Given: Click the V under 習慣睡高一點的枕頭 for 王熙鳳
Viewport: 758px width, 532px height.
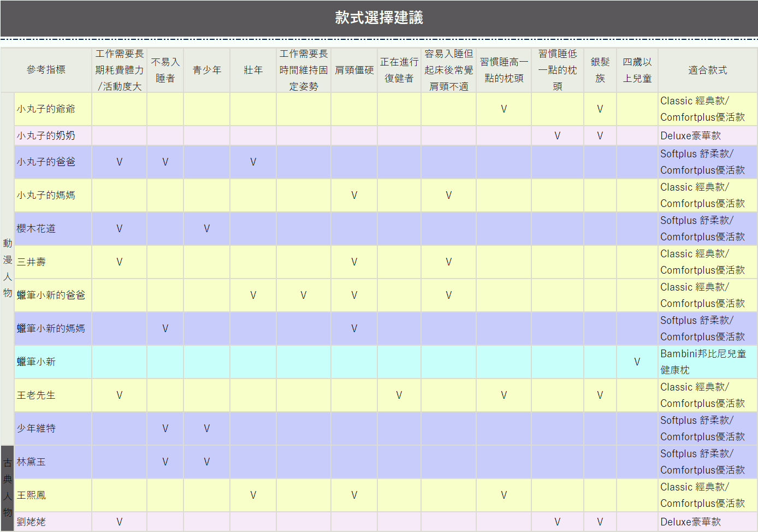Looking at the screenshot, I should [504, 495].
